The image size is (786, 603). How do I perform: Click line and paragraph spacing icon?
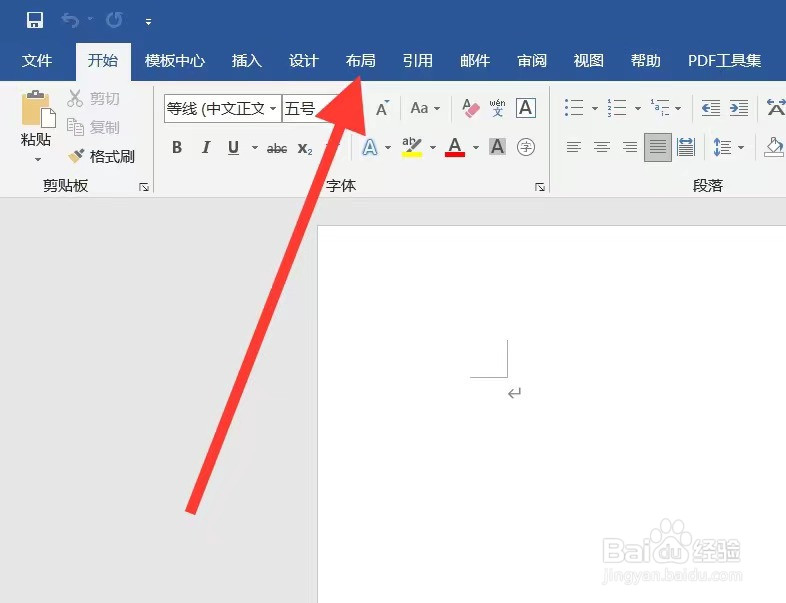722,147
